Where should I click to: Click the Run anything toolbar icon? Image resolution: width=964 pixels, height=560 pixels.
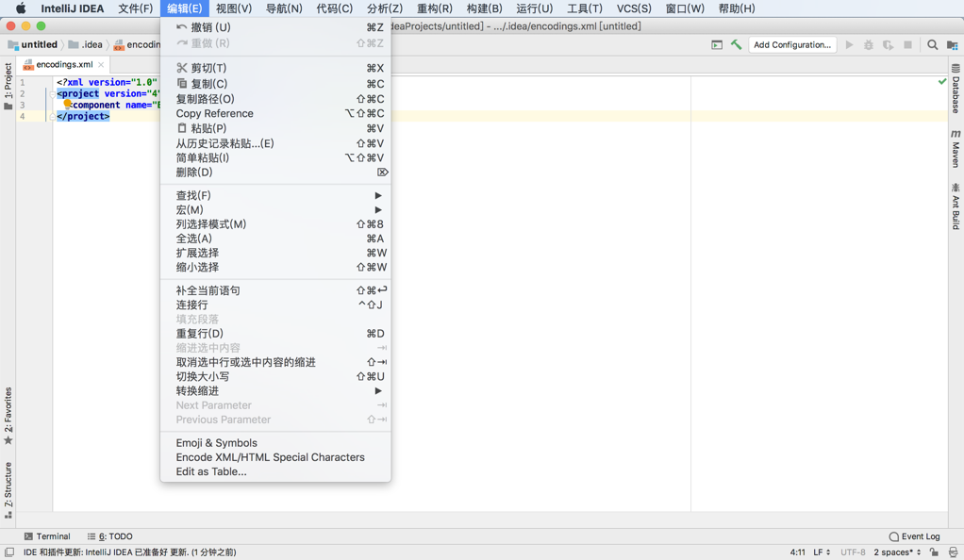point(717,45)
